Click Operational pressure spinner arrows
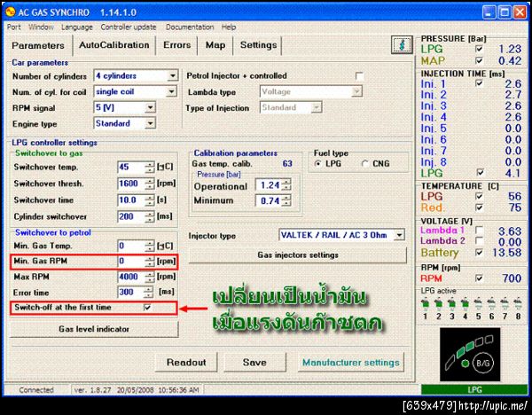The height and width of the screenshot is (415, 532). (286, 185)
